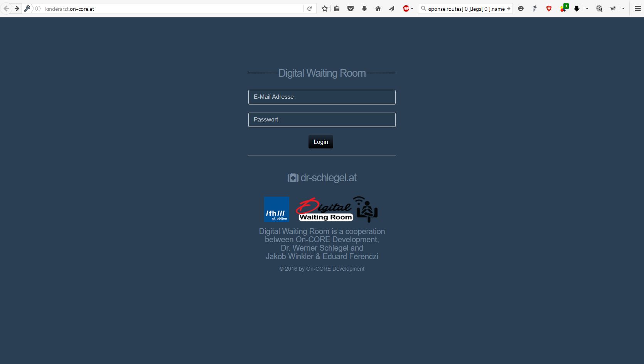644x364 pixels.
Task: Expand the Adblock Plus dropdown arrow
Action: tap(412, 8)
